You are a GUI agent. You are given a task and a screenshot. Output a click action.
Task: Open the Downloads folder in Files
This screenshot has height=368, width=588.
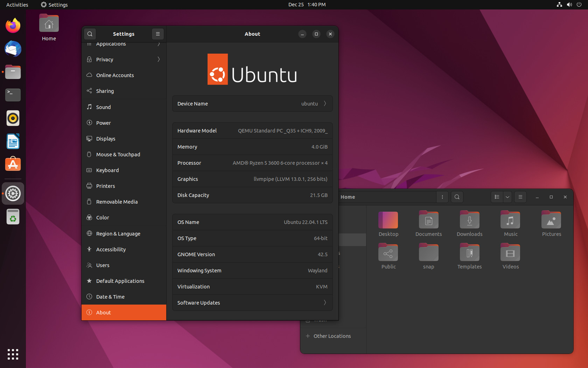470,224
